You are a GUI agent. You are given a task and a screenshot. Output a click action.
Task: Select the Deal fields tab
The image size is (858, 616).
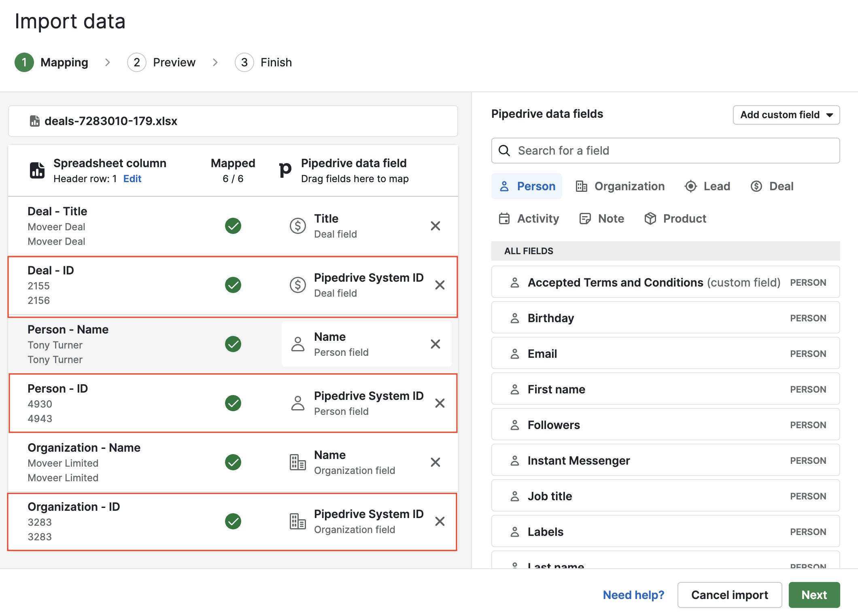(772, 186)
